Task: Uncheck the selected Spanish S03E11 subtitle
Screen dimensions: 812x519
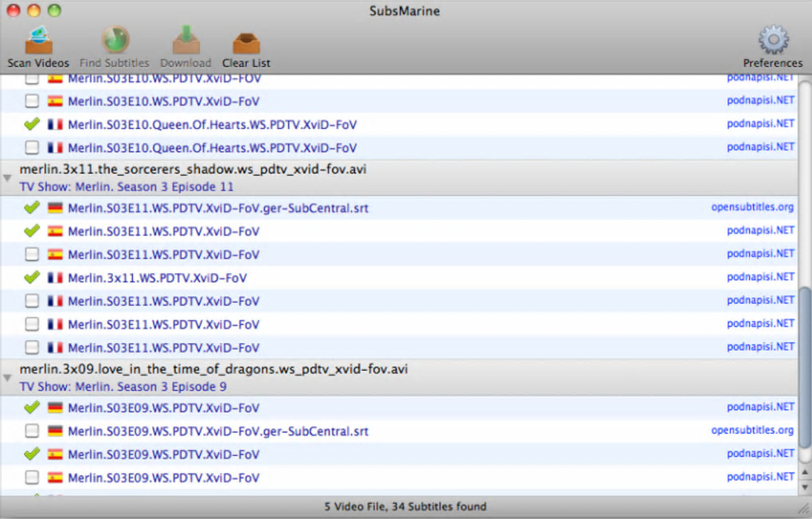Action: pos(32,231)
